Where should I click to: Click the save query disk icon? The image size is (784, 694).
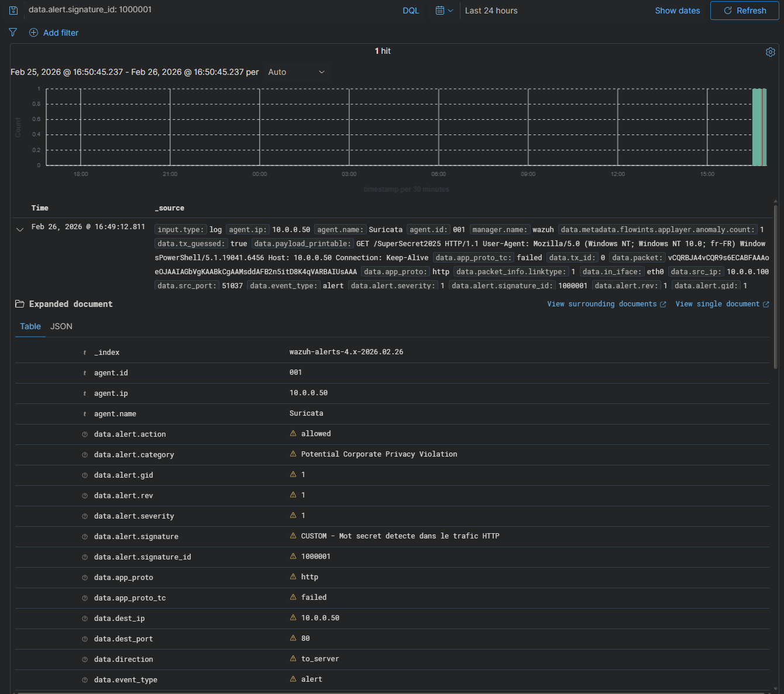click(x=13, y=11)
